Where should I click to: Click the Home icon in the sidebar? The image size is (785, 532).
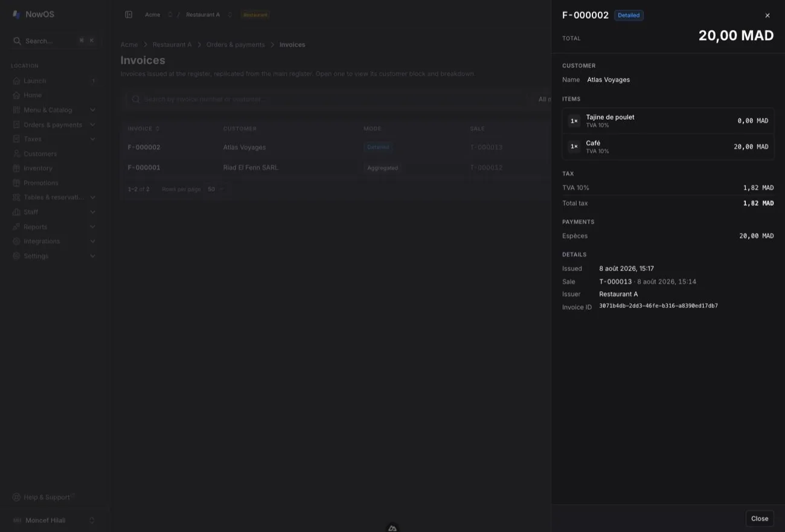(x=16, y=95)
